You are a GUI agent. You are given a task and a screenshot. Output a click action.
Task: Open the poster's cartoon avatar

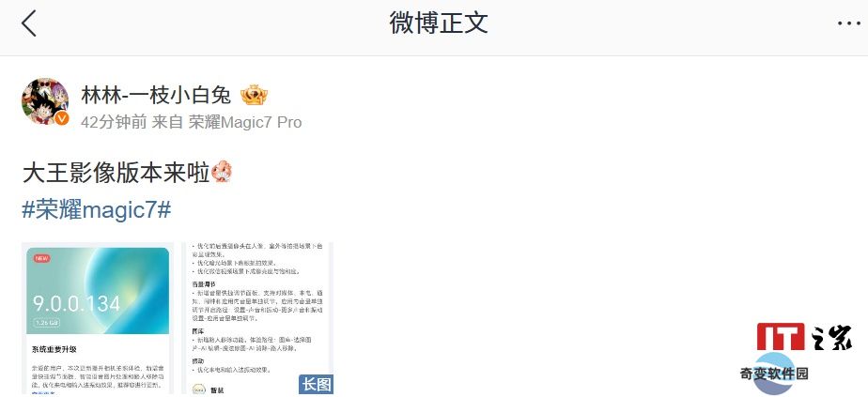tap(45, 101)
